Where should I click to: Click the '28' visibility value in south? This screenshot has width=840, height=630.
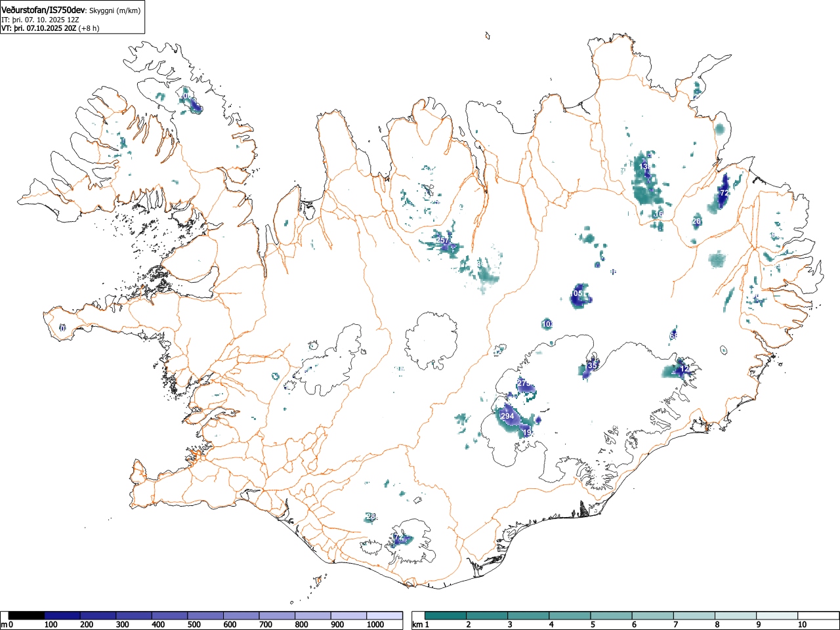point(371,517)
